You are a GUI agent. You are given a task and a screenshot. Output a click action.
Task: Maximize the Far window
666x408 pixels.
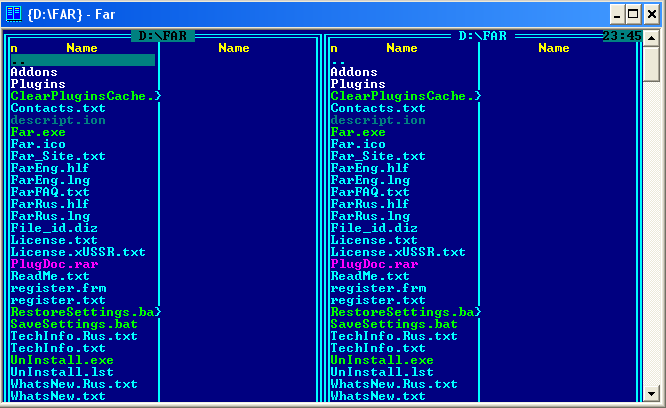click(x=633, y=14)
